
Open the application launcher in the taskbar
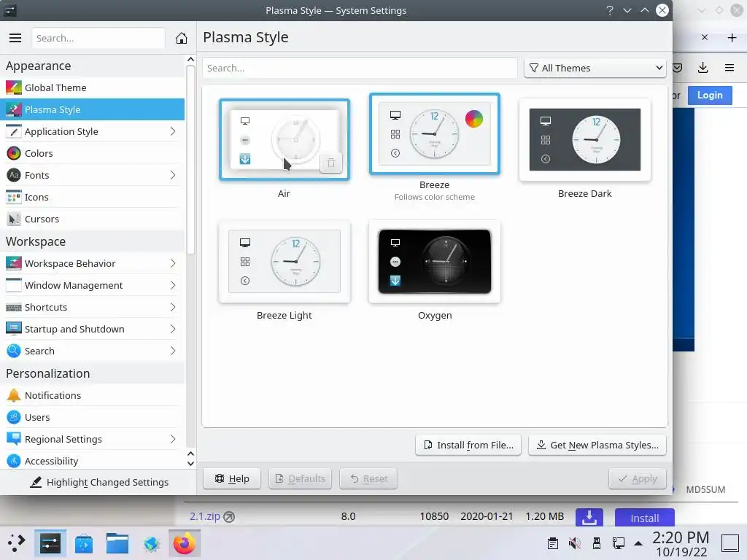17,543
